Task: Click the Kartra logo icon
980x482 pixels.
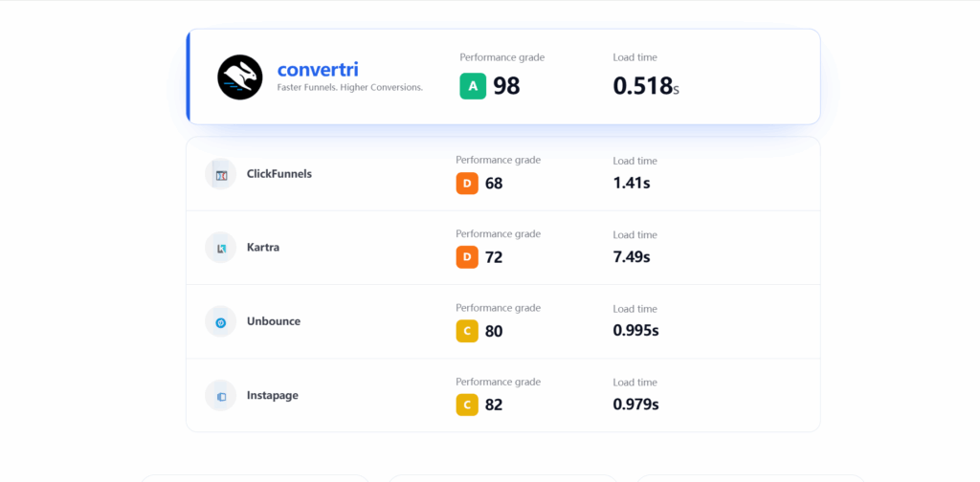Action: (221, 248)
